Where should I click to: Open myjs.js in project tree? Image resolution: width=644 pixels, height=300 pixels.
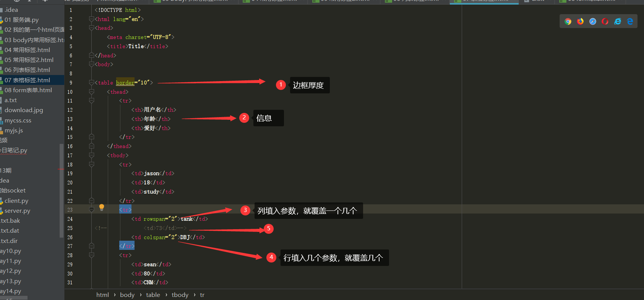[14, 130]
